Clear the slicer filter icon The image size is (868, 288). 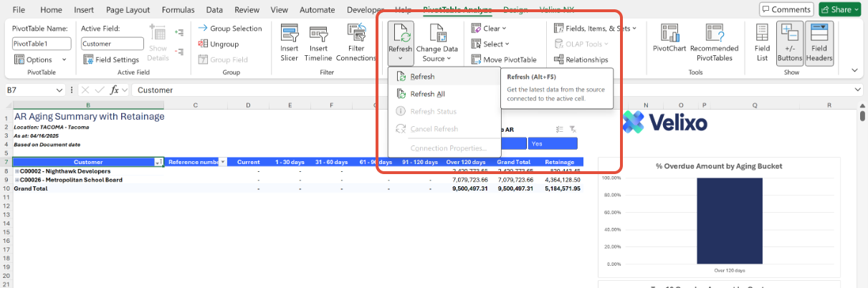point(573,129)
